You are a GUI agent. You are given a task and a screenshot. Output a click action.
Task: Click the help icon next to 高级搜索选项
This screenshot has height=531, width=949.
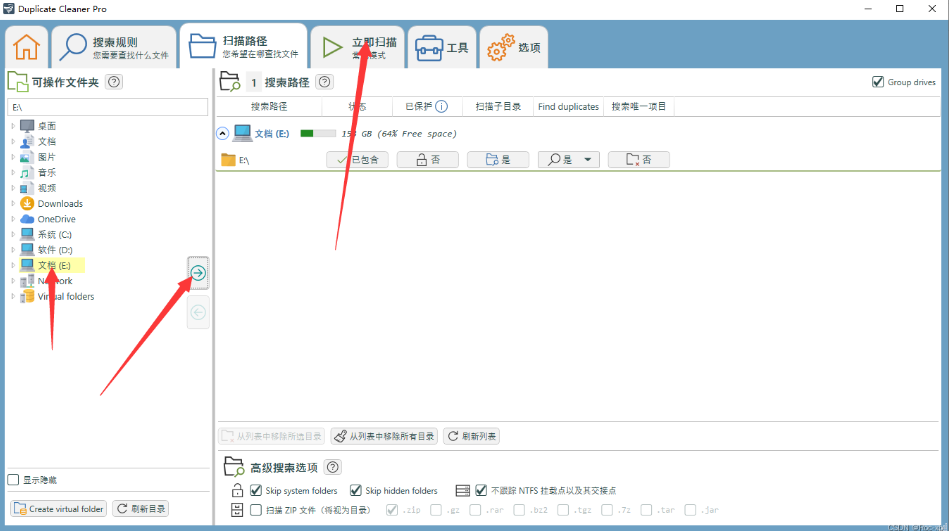[333, 467]
